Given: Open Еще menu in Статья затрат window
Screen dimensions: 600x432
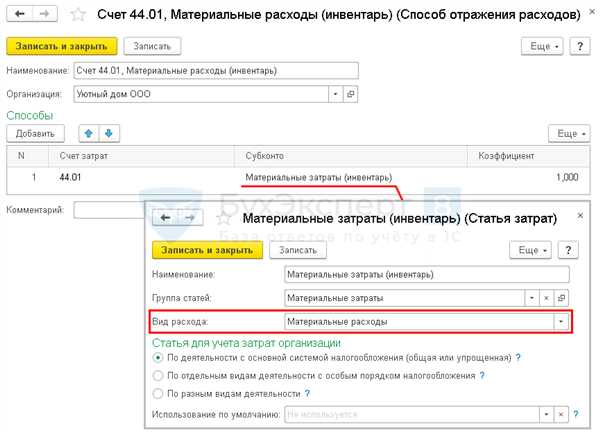Looking at the screenshot, I should click(530, 250).
